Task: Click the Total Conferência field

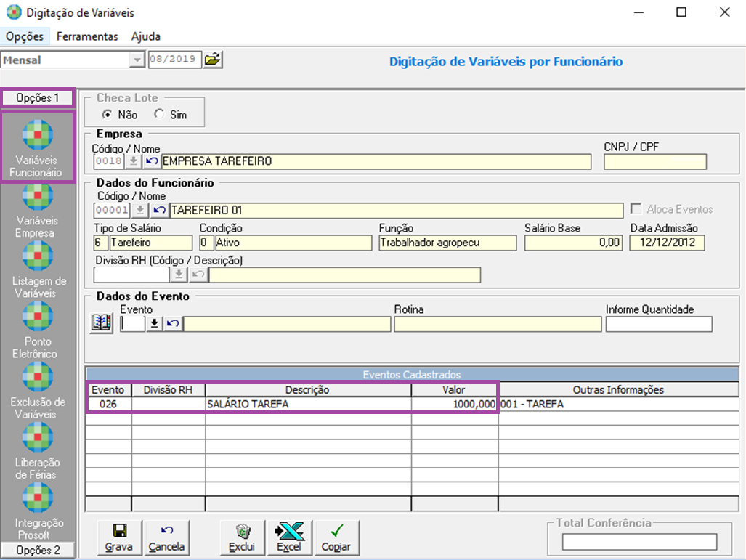Action: [639, 541]
